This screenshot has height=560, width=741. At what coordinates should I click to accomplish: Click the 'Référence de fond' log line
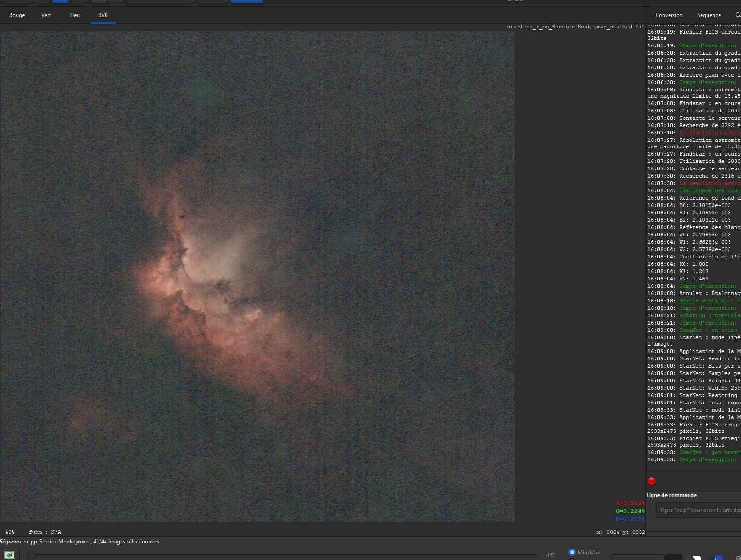[694, 198]
